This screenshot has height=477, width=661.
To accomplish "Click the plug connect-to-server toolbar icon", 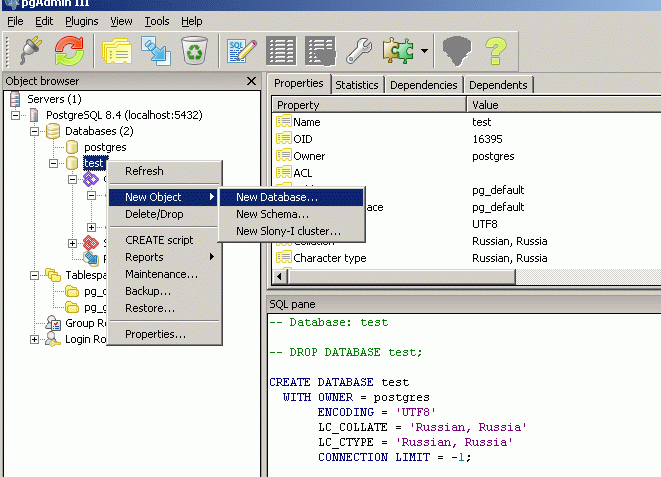I will click(x=31, y=51).
